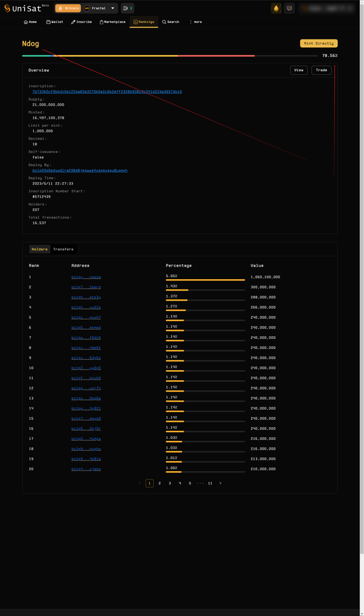Open the Marketplace menu
364x616 pixels.
click(x=112, y=22)
